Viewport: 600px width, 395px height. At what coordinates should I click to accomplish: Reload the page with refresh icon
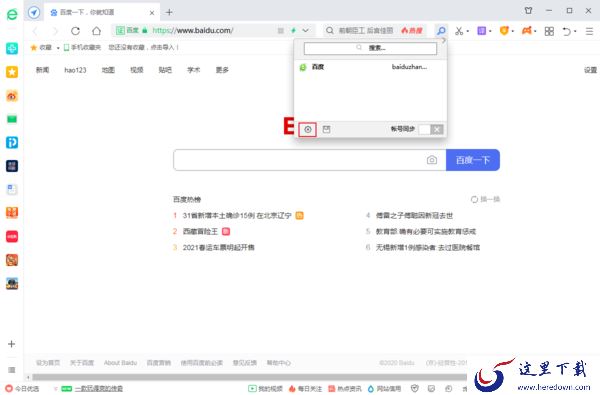75,31
